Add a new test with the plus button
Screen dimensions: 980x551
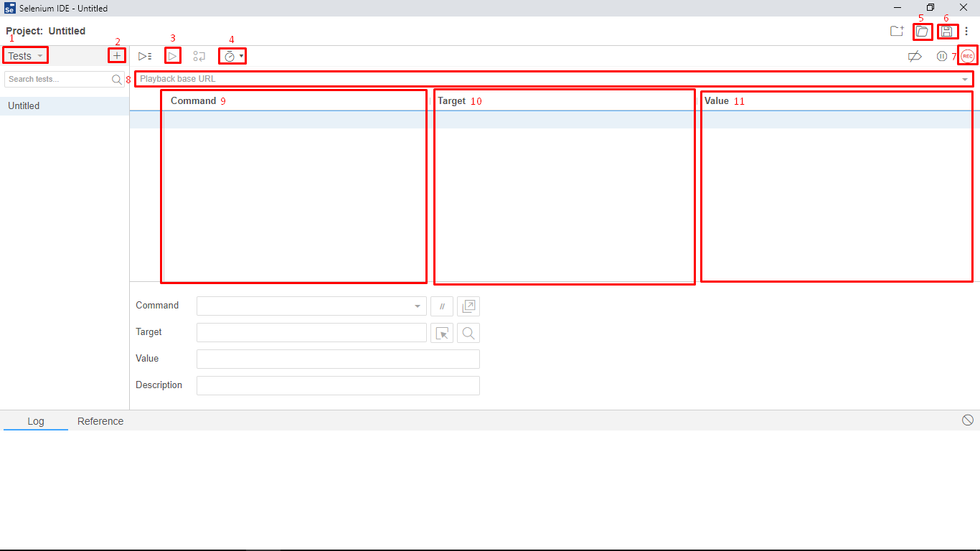point(116,55)
